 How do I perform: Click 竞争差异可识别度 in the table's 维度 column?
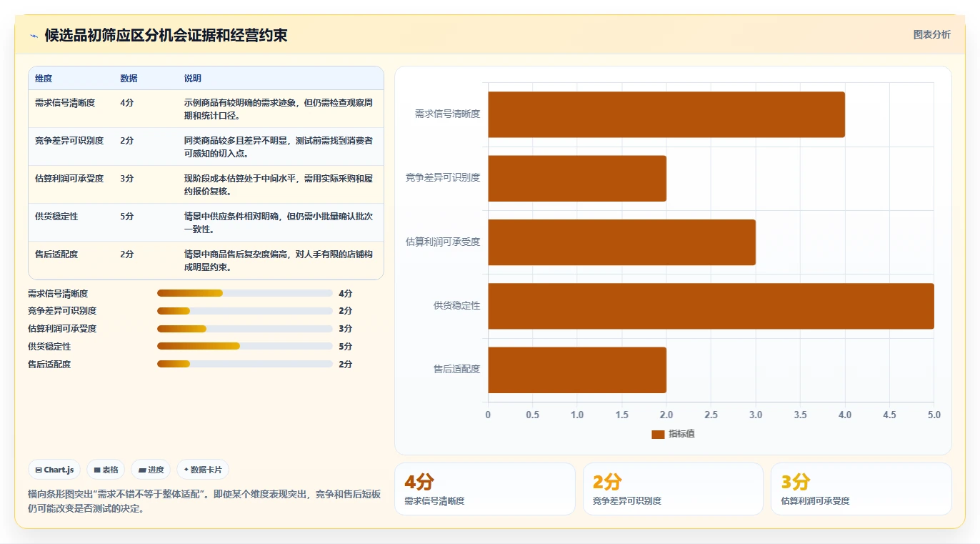[69, 140]
